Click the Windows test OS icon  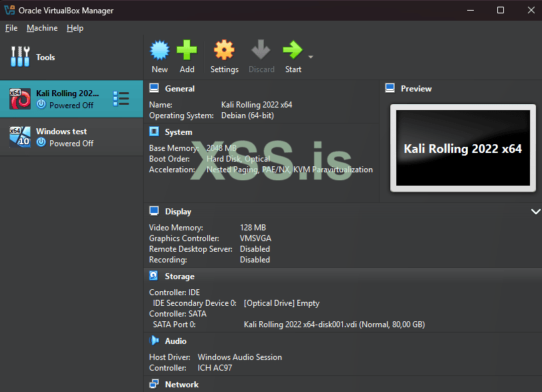(x=19, y=137)
